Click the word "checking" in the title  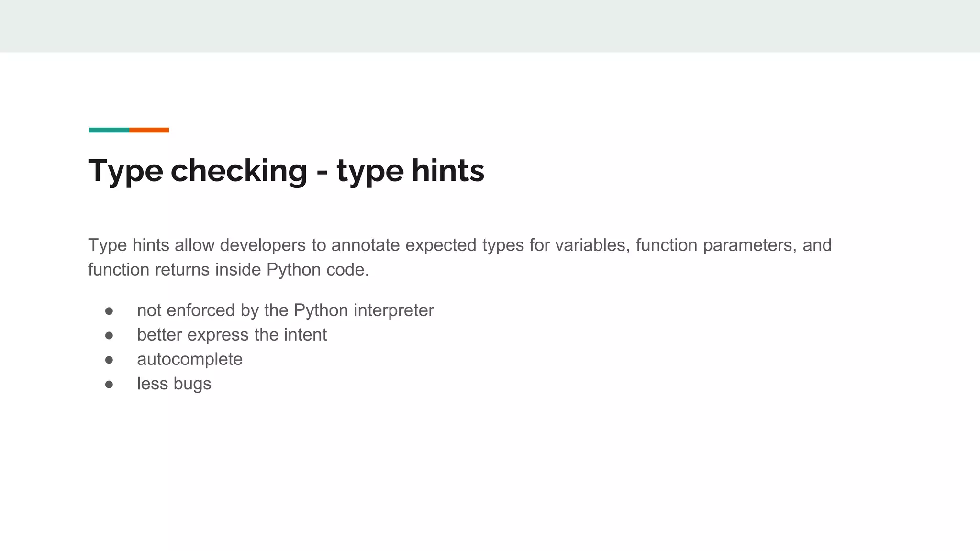pyautogui.click(x=239, y=171)
